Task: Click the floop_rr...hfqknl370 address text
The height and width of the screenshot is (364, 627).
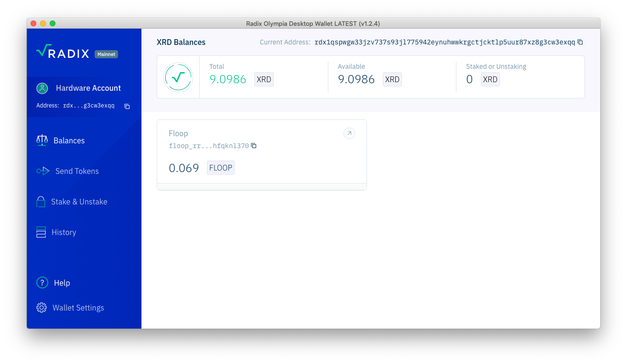Action: click(x=209, y=146)
